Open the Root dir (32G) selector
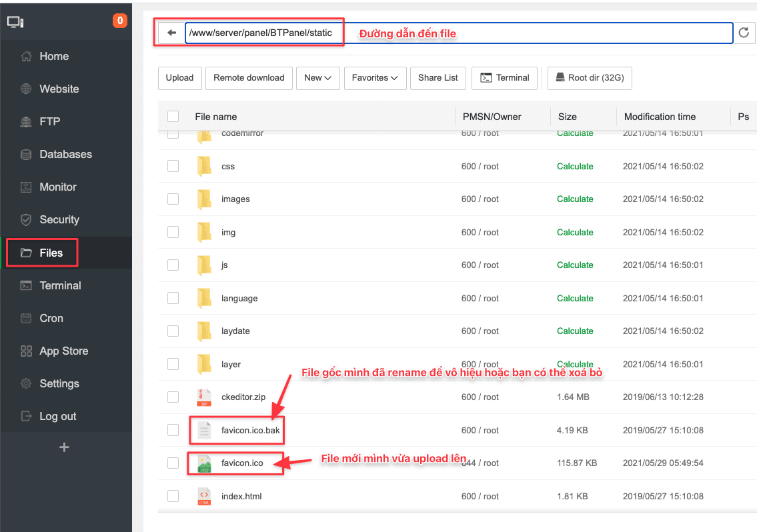Screen dimensions: 757x532 pyautogui.click(x=590, y=78)
